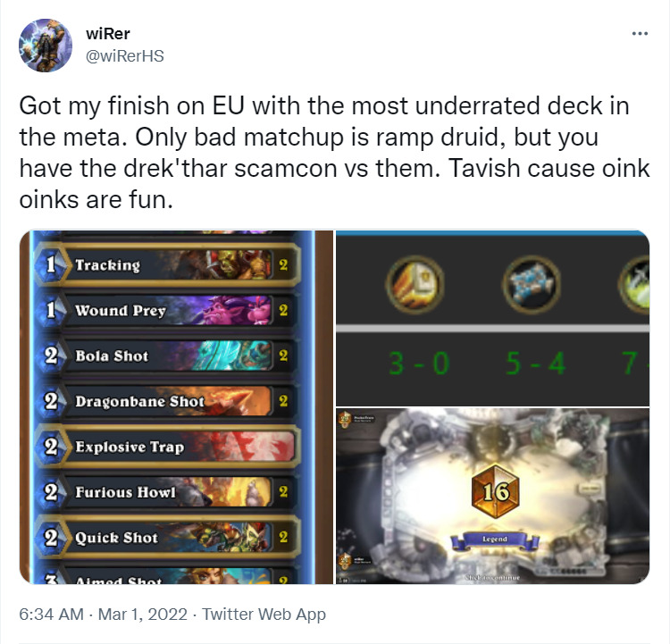Open the @wiRerHS handle link
This screenshot has width=670, height=644.
coord(125,56)
